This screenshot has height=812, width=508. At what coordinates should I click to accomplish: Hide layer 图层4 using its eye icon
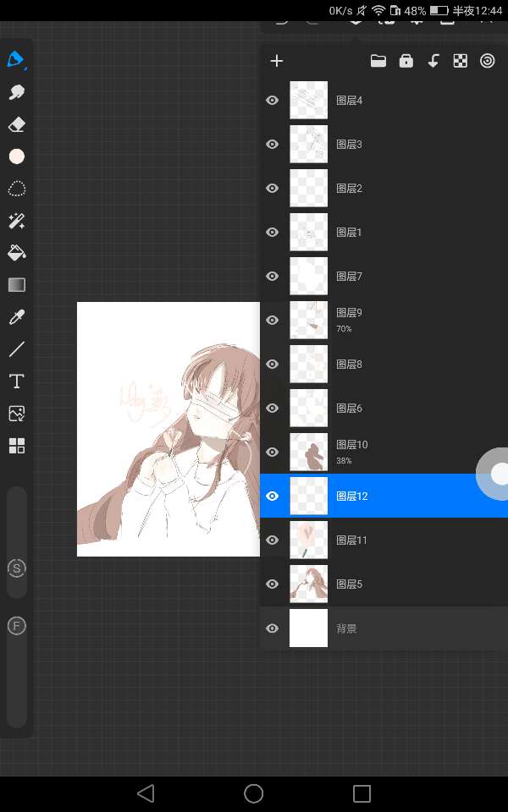tap(272, 100)
